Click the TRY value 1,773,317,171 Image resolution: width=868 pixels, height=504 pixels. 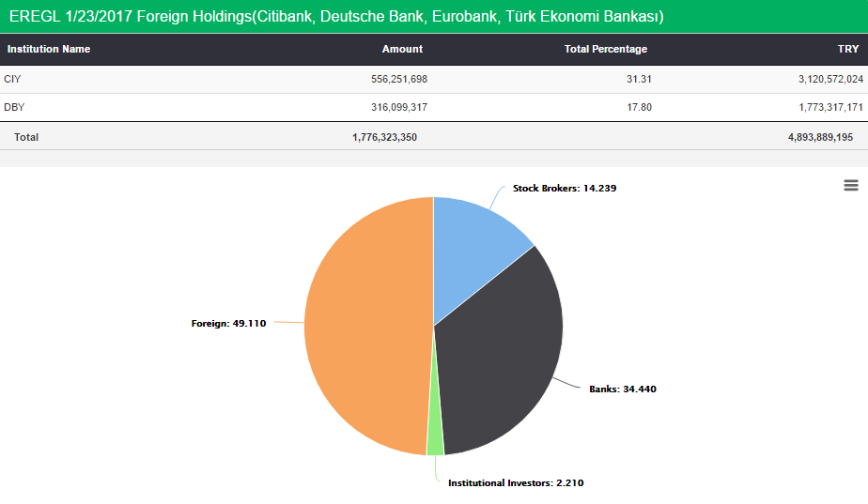coord(830,107)
